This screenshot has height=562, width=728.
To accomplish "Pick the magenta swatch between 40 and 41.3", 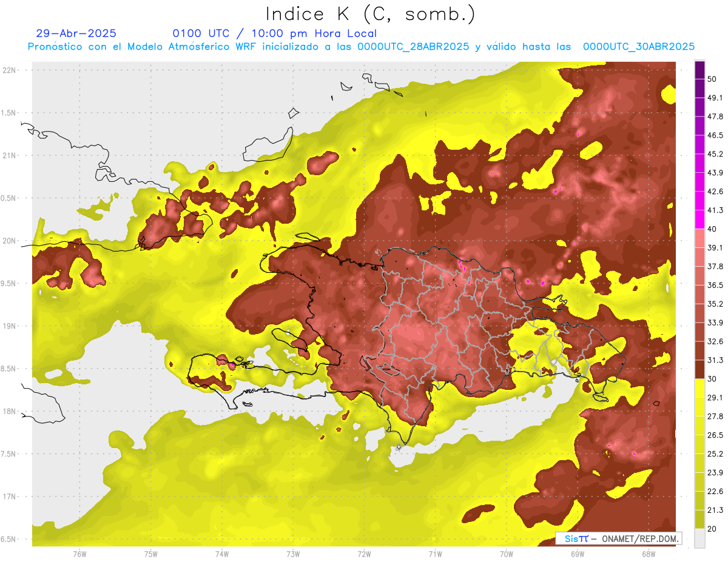I will tap(699, 219).
